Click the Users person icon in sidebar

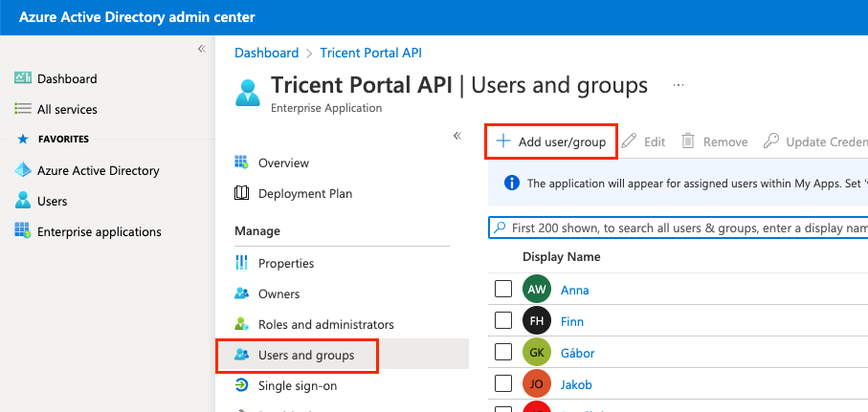[x=23, y=200]
